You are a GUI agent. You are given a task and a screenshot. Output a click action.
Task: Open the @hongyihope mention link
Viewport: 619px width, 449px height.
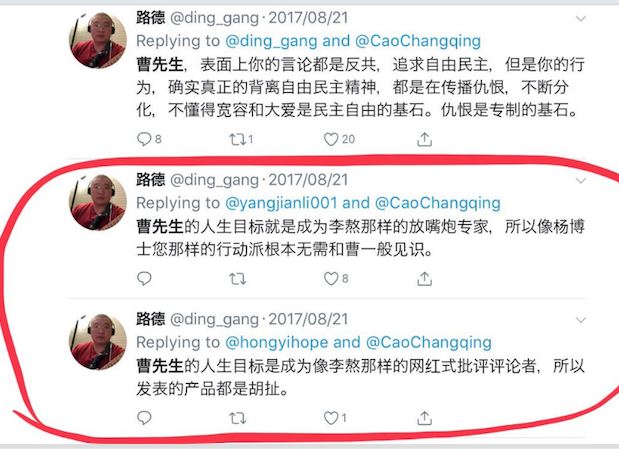tap(276, 342)
